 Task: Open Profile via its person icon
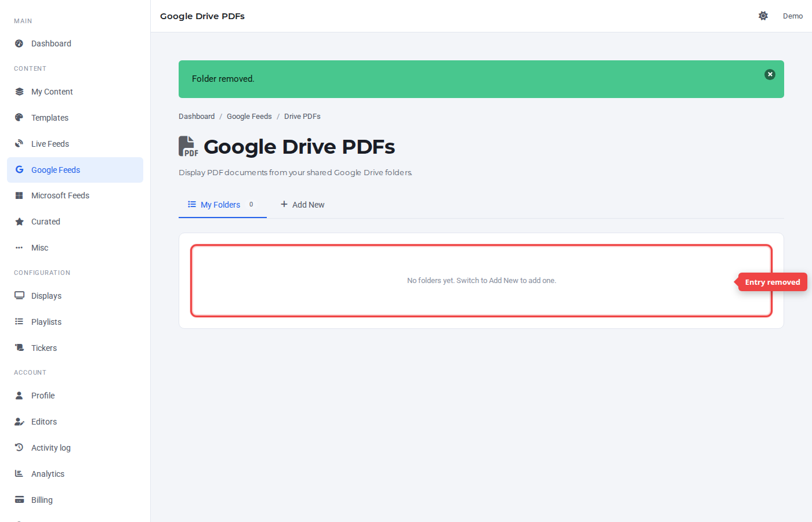(19, 396)
